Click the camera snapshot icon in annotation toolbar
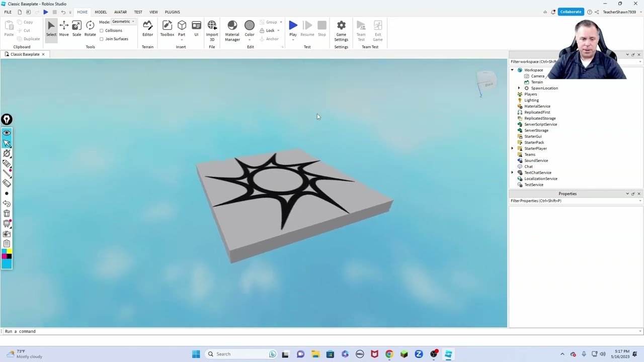Screen dimensions: 644x362 7,234
